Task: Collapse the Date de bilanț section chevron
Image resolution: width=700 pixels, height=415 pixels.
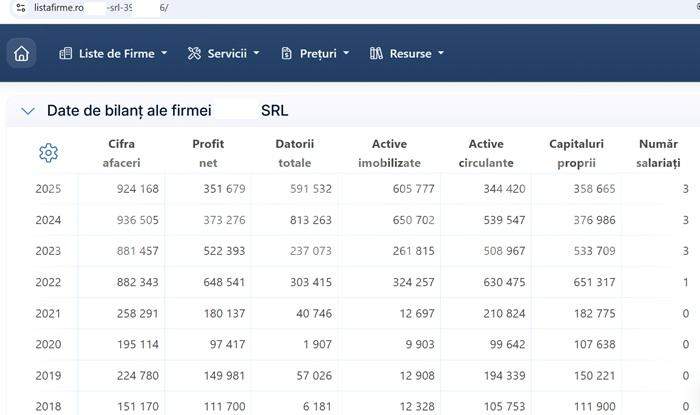Action: (x=28, y=111)
